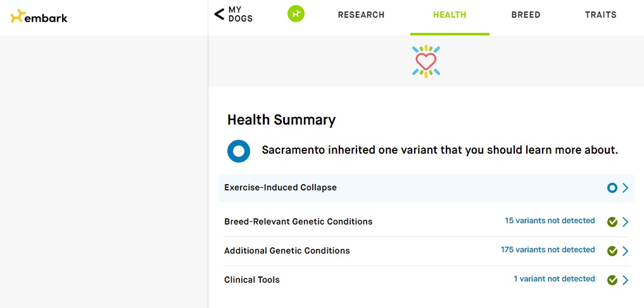The height and width of the screenshot is (308, 644).
Task: Expand Exercise-Induced Collapse with its chevron
Action: coord(625,188)
